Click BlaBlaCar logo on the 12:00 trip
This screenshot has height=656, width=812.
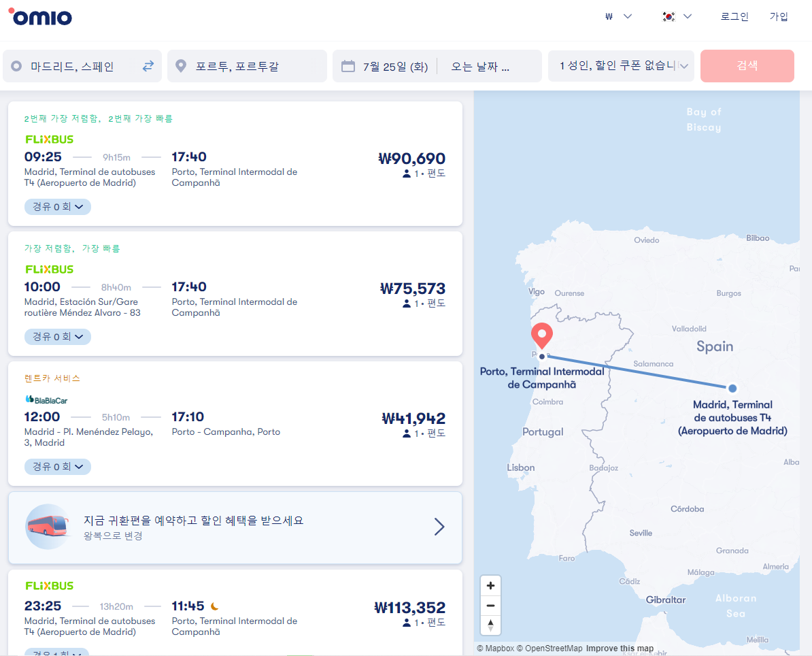46,400
